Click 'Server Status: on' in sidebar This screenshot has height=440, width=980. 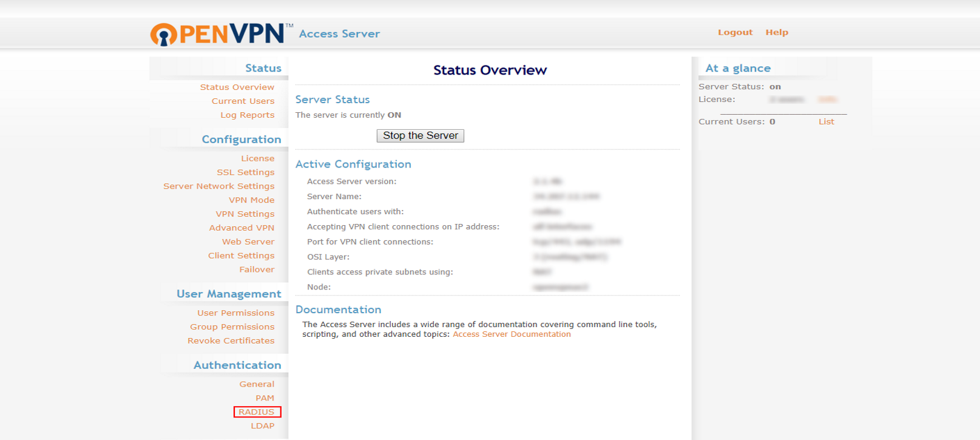740,87
